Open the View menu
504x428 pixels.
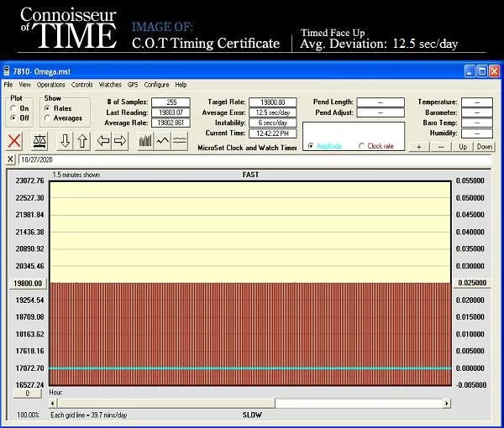pyautogui.click(x=24, y=85)
